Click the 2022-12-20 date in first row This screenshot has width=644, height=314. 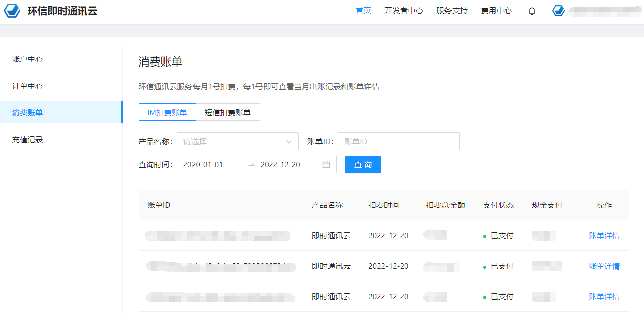pyautogui.click(x=389, y=235)
